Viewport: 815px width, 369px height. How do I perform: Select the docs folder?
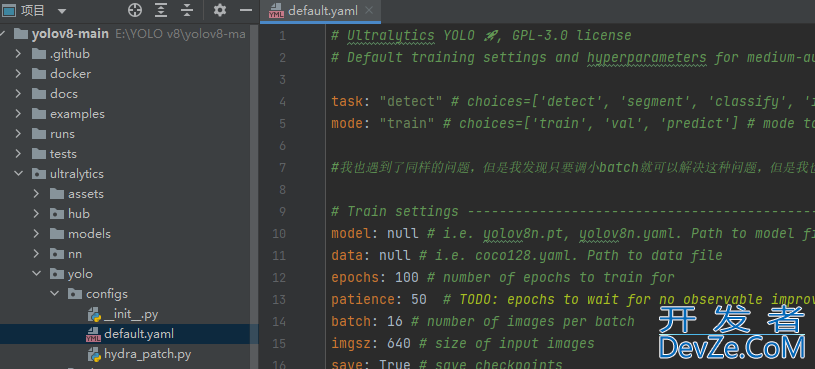(64, 94)
